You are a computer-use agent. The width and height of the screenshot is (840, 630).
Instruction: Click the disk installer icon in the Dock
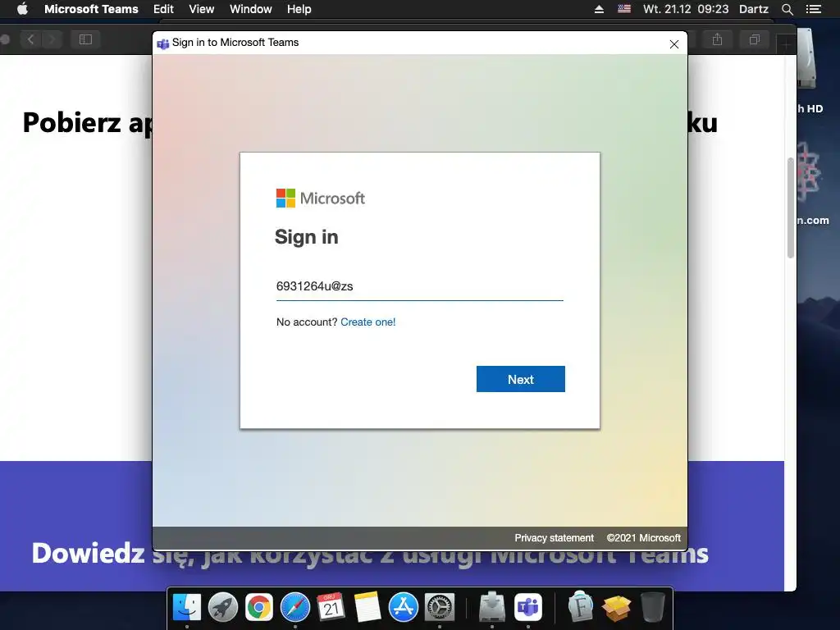pyautogui.click(x=492, y=608)
